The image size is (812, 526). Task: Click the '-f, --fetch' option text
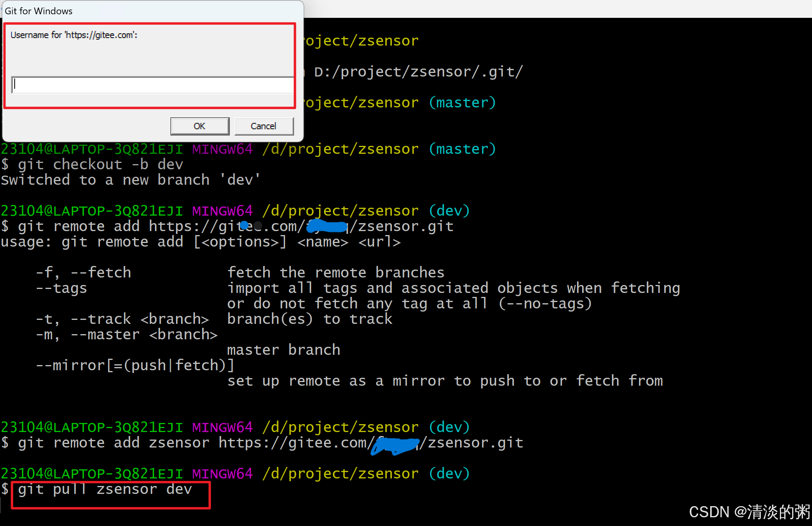pyautogui.click(x=83, y=273)
